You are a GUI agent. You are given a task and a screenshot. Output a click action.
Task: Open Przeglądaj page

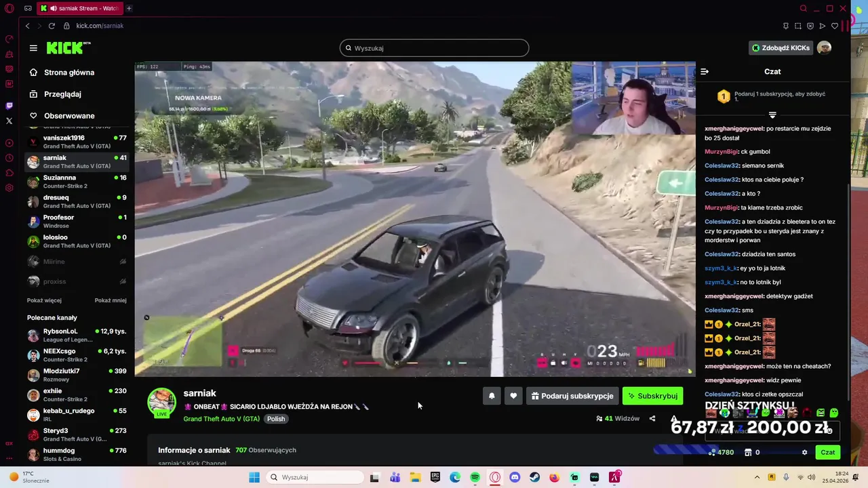62,94
